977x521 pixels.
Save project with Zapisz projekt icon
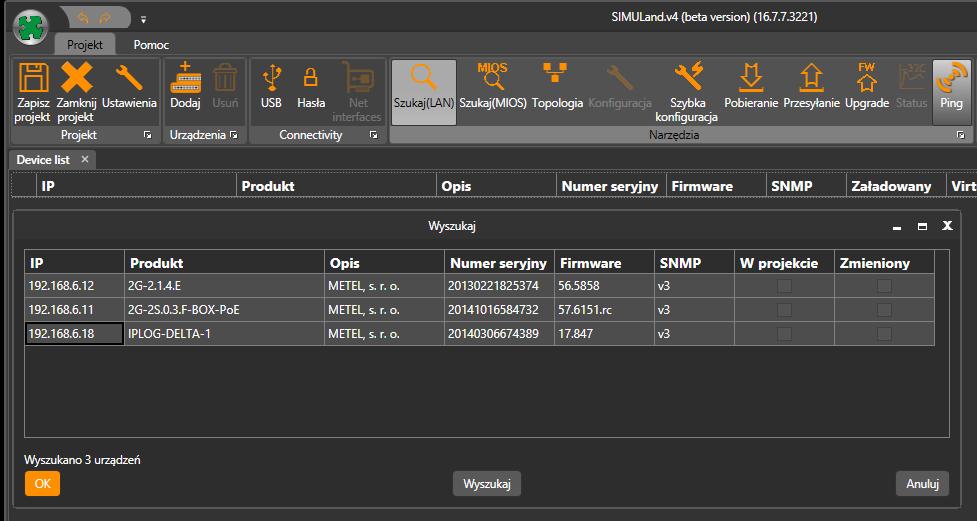(x=33, y=92)
